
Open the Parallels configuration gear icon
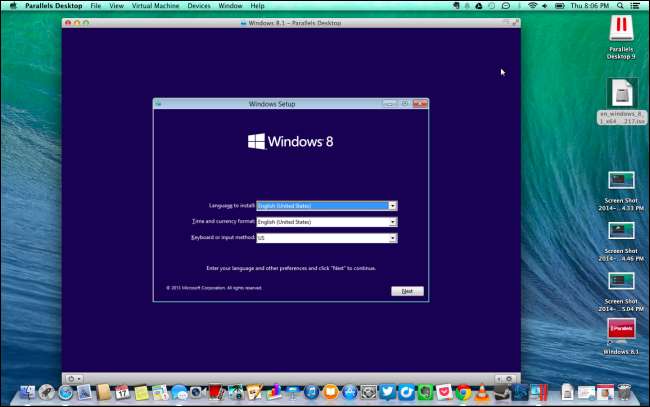click(509, 379)
